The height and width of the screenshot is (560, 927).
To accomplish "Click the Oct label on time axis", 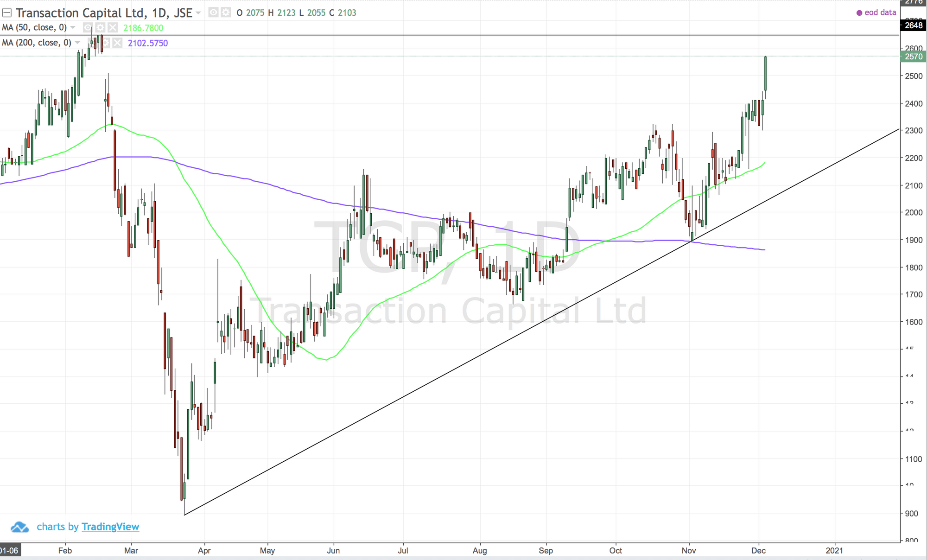I will (616, 551).
